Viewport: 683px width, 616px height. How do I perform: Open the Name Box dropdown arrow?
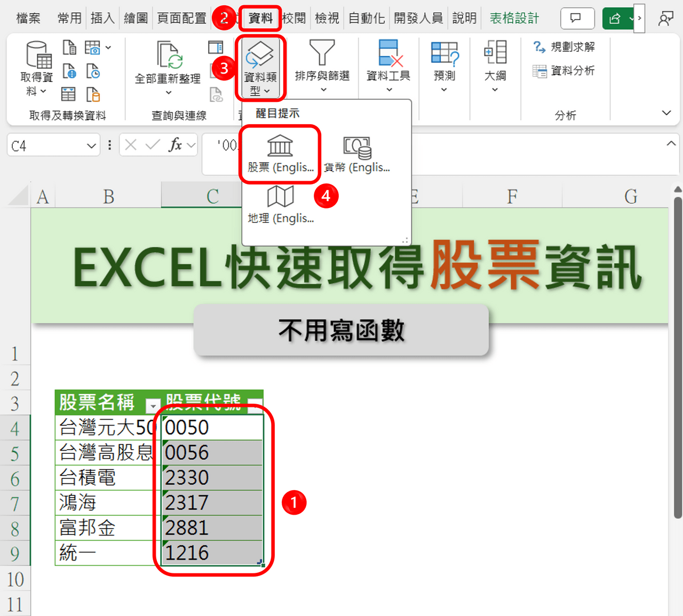[x=91, y=146]
